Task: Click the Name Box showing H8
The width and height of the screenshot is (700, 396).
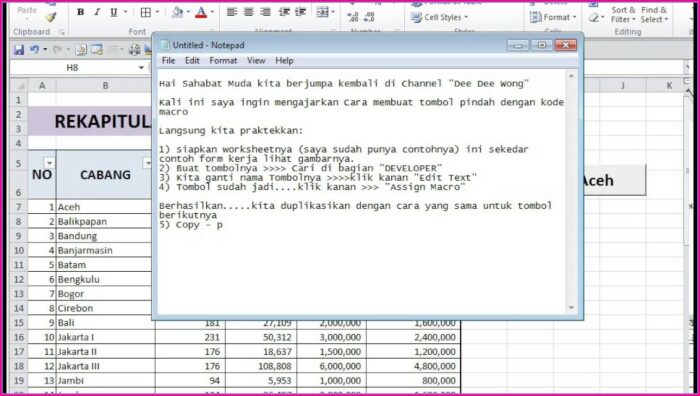Action: 72,67
